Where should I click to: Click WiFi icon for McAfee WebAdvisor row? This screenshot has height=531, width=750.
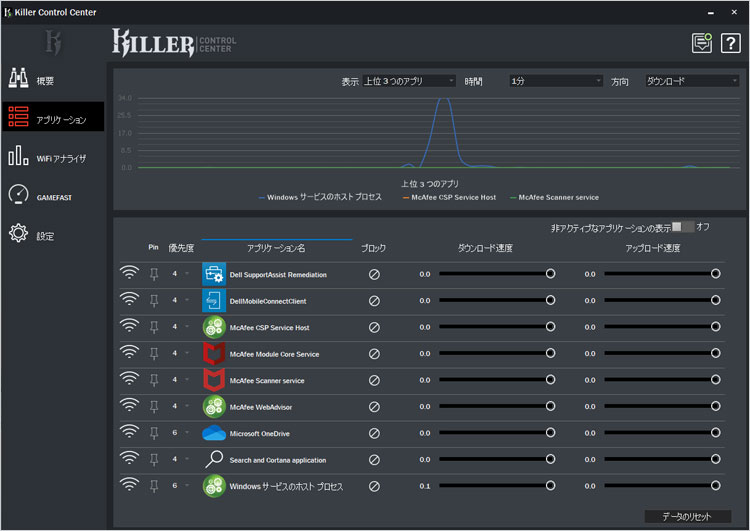click(x=129, y=405)
